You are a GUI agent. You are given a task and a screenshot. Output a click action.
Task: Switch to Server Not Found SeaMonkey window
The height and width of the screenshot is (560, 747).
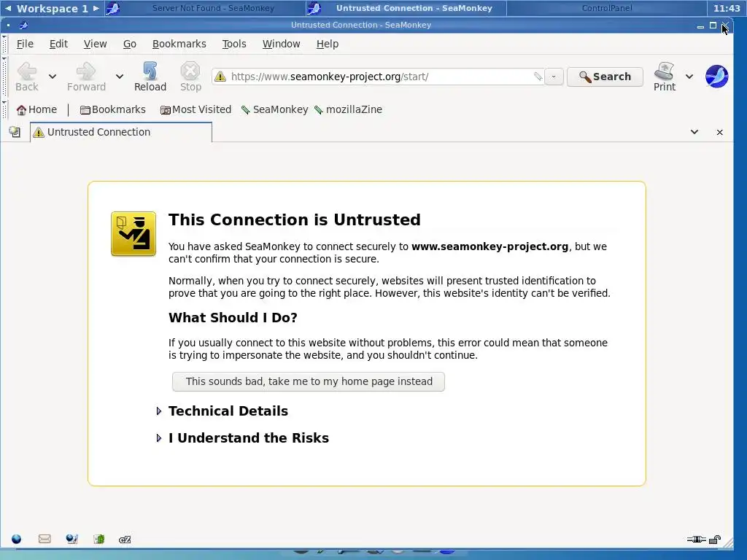pyautogui.click(x=205, y=8)
